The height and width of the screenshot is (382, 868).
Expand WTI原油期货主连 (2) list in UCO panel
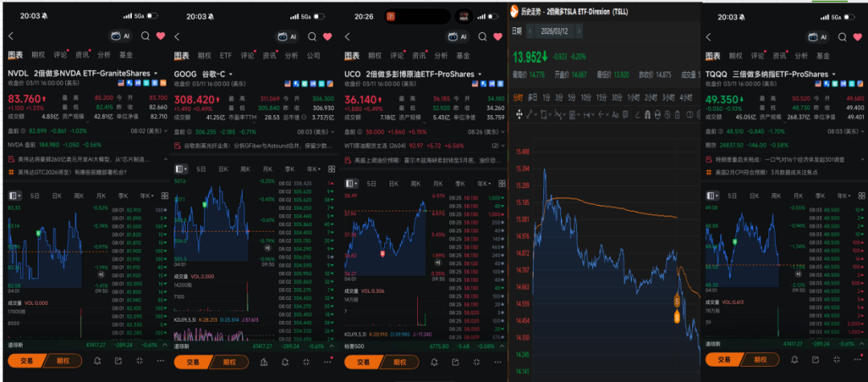pyautogui.click(x=497, y=146)
